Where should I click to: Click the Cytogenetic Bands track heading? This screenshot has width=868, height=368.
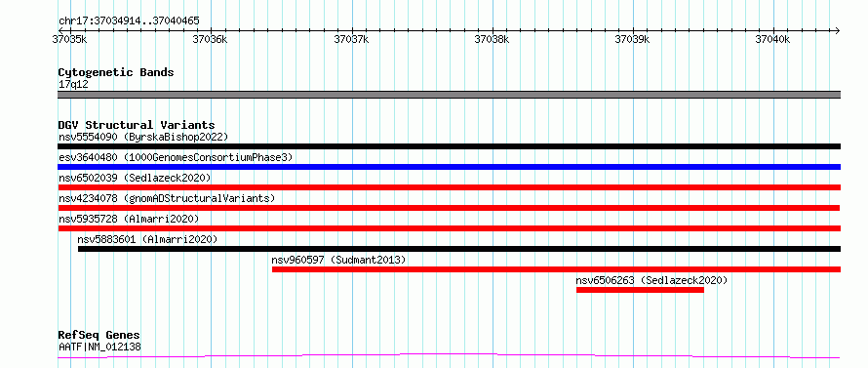click(116, 72)
